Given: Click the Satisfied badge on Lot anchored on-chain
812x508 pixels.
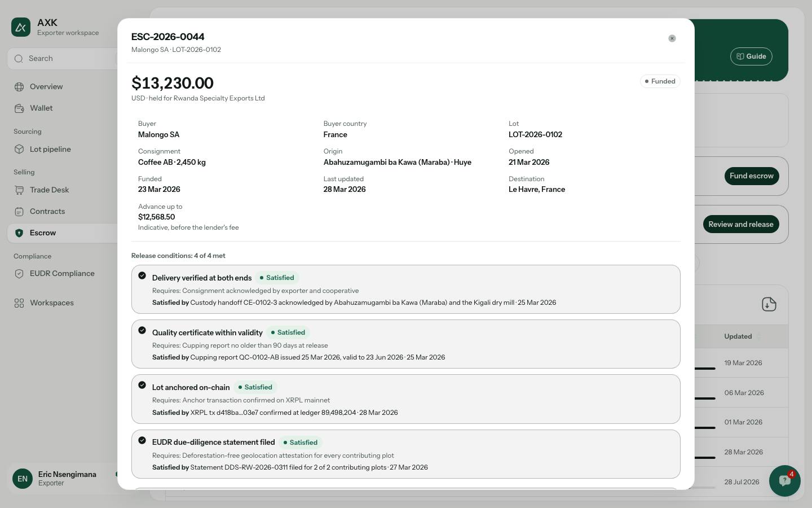Looking at the screenshot, I should click(255, 387).
